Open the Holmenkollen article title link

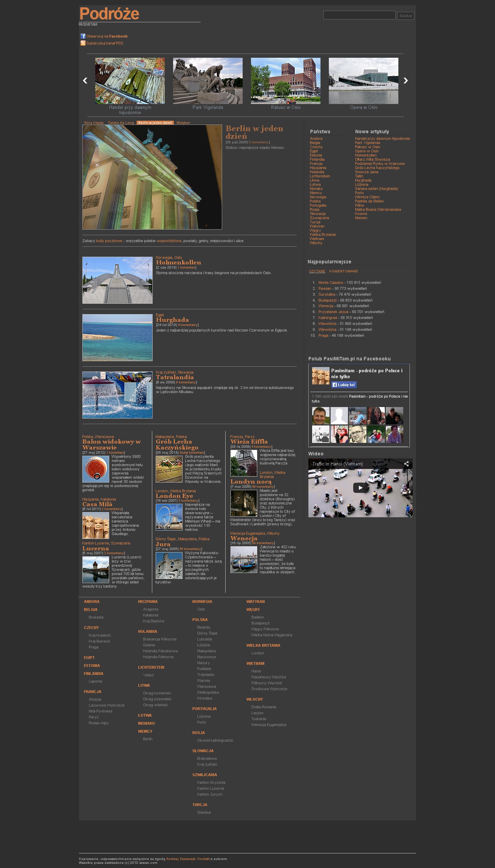tap(178, 263)
